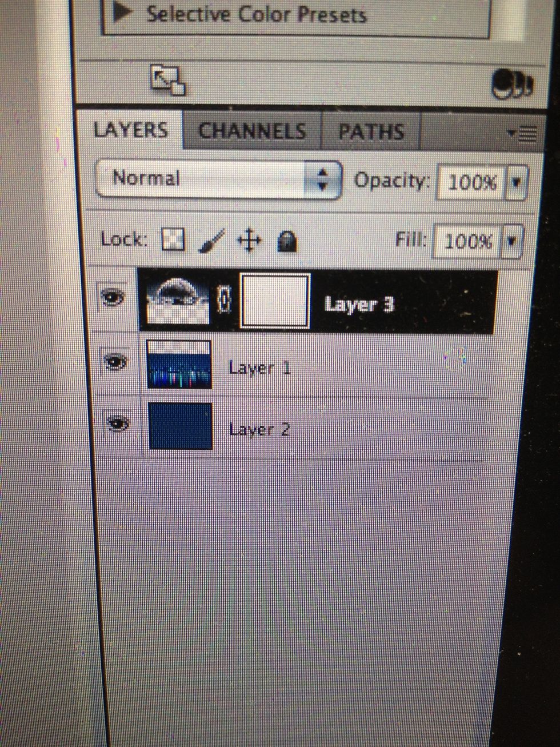This screenshot has height=747, width=560.
Task: Toggle visibility of Layer 1
Action: pos(116,362)
